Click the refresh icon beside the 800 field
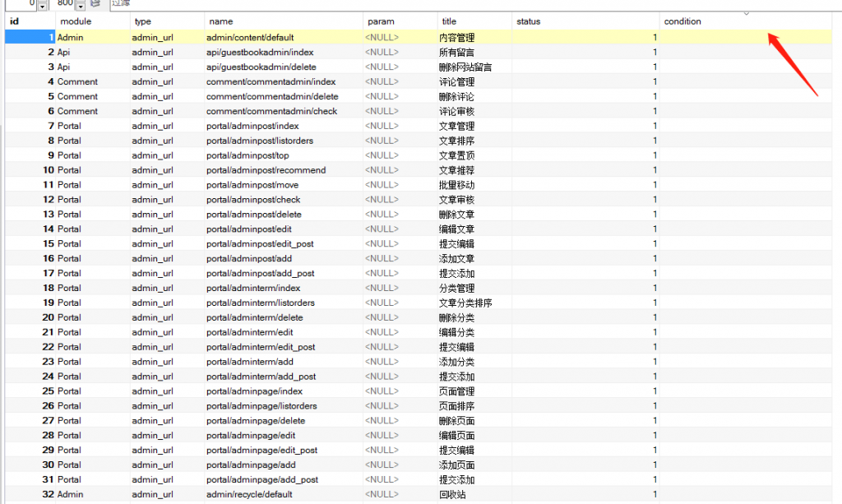This screenshot has height=504, width=842. pyautogui.click(x=95, y=4)
